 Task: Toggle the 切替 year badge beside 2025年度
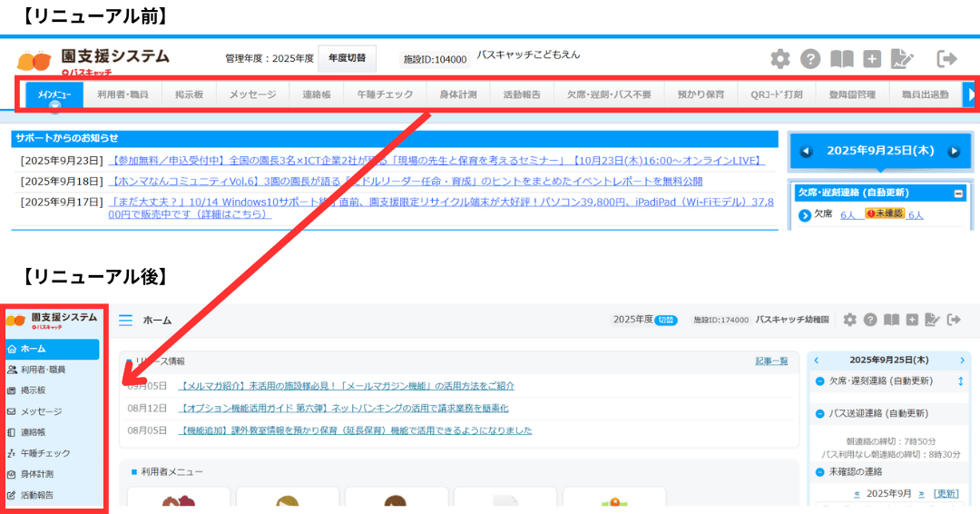point(667,320)
